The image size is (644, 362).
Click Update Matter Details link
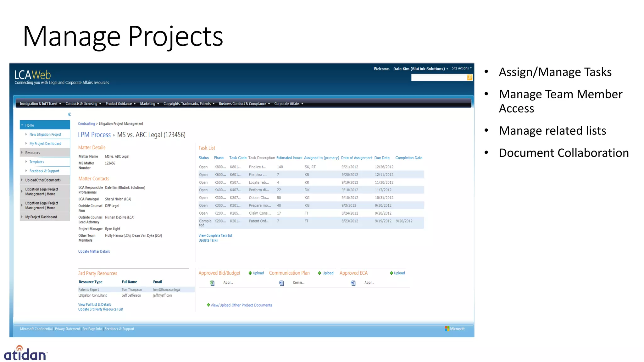(x=94, y=251)
